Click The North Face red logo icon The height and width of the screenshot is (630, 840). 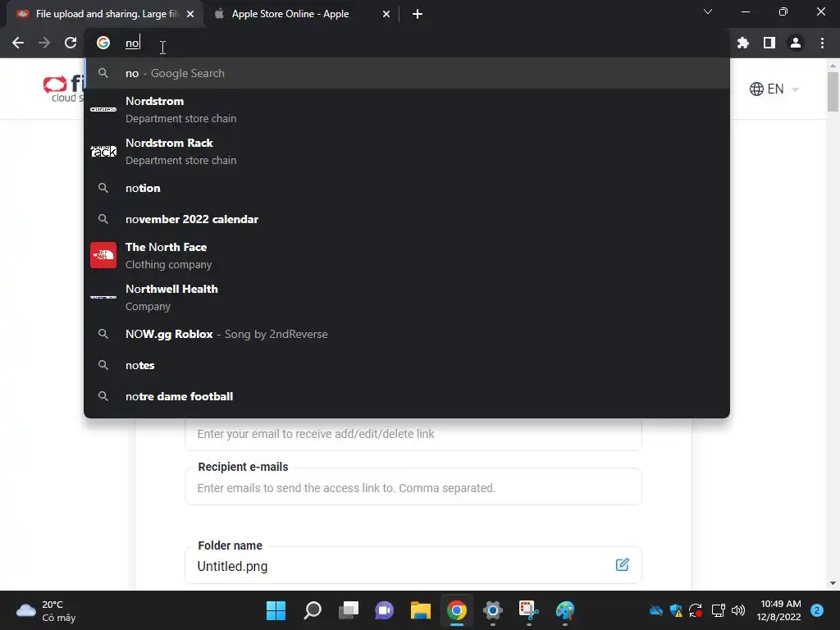coord(103,255)
